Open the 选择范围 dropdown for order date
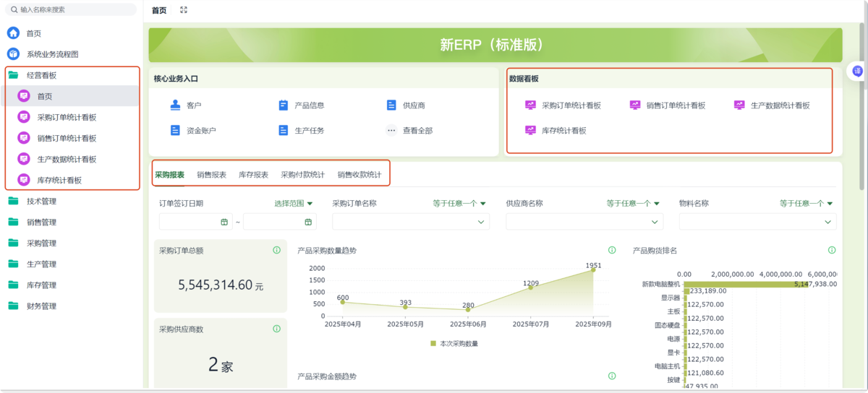The image size is (868, 393). (294, 204)
